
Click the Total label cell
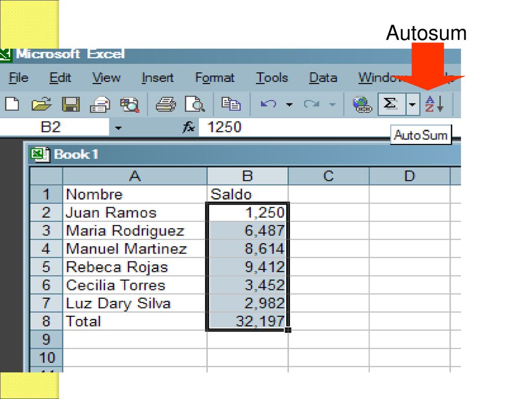coord(135,321)
